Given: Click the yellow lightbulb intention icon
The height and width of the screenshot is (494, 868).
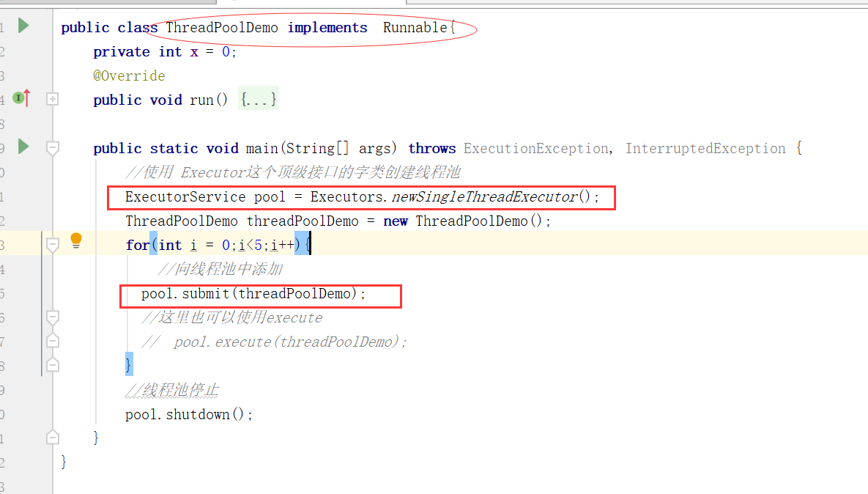Looking at the screenshot, I should 76,241.
